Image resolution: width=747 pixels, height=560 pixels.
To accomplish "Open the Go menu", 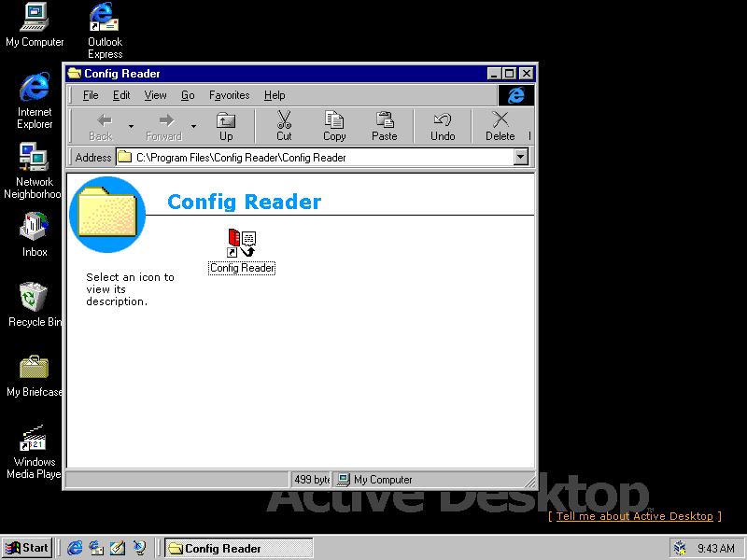I will tap(188, 95).
